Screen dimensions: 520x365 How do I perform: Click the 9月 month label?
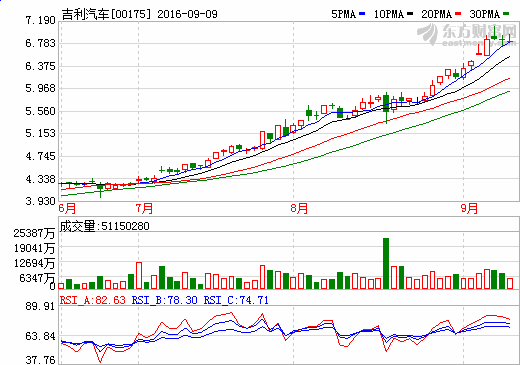(469, 209)
